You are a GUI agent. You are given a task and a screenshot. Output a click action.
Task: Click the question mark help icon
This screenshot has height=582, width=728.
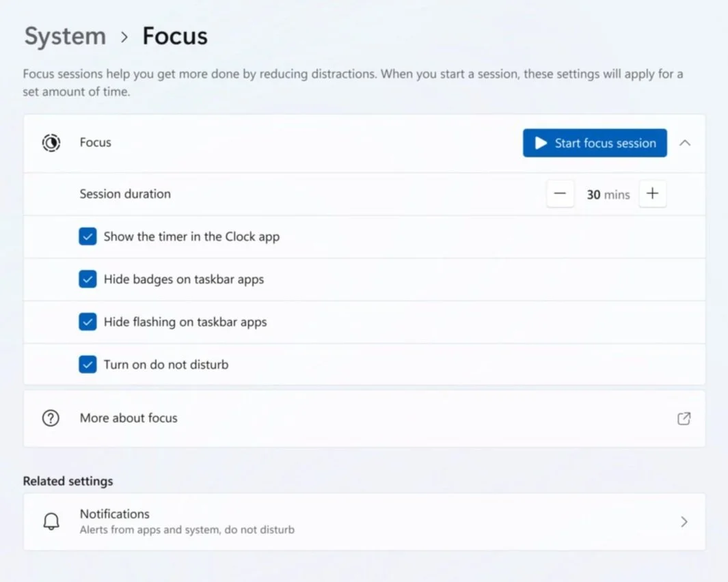(x=51, y=418)
